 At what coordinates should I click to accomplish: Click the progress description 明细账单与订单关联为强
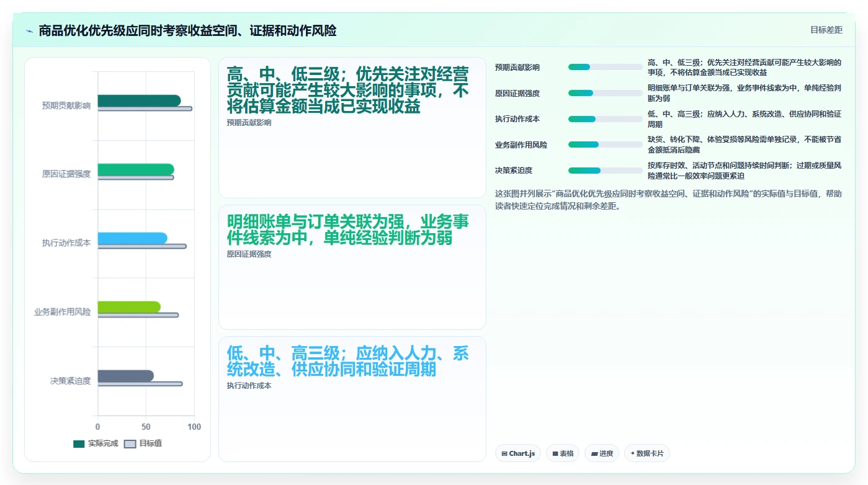[745, 93]
